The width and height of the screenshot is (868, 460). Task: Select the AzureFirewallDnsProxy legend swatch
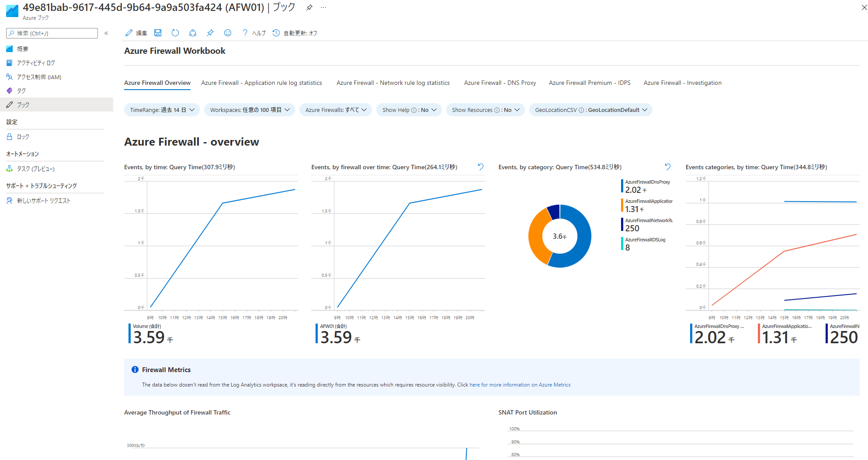622,186
